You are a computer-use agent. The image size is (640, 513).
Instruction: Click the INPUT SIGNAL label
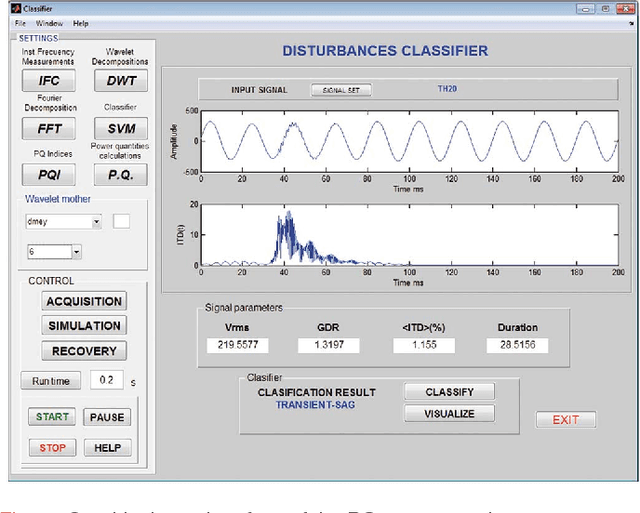pos(259,90)
